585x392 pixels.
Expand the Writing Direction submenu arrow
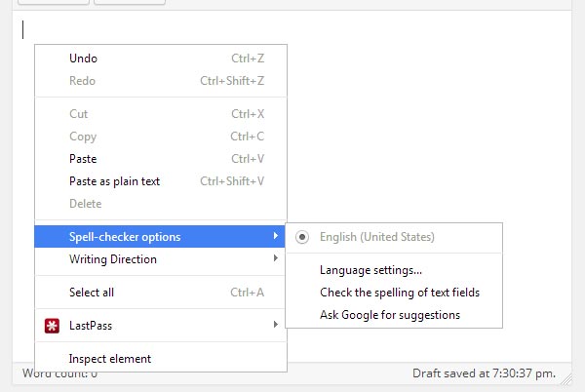(x=275, y=258)
